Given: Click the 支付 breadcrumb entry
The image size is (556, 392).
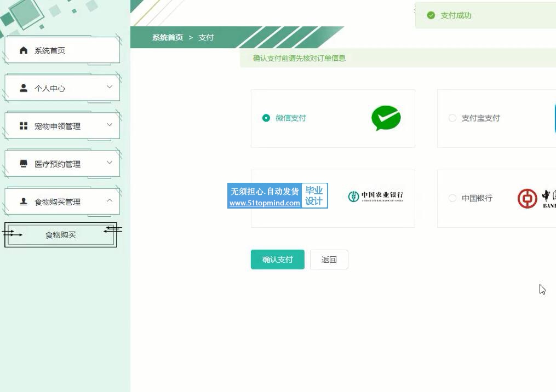Looking at the screenshot, I should 206,37.
